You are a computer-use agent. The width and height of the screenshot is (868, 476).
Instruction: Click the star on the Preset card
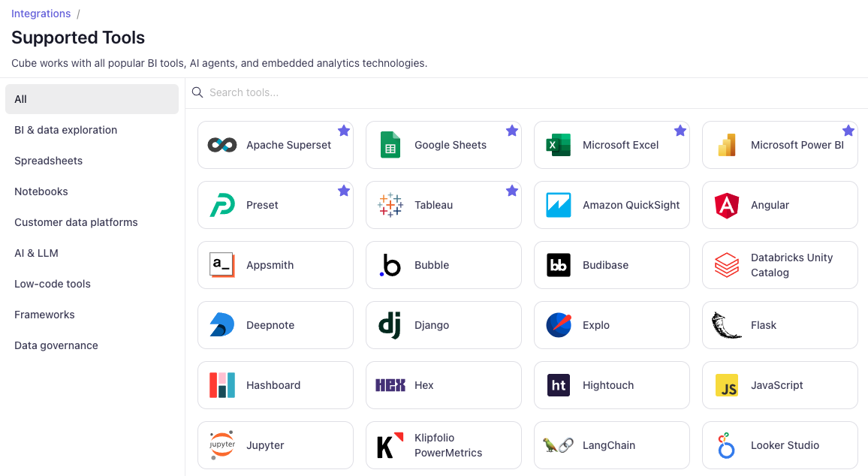point(344,191)
